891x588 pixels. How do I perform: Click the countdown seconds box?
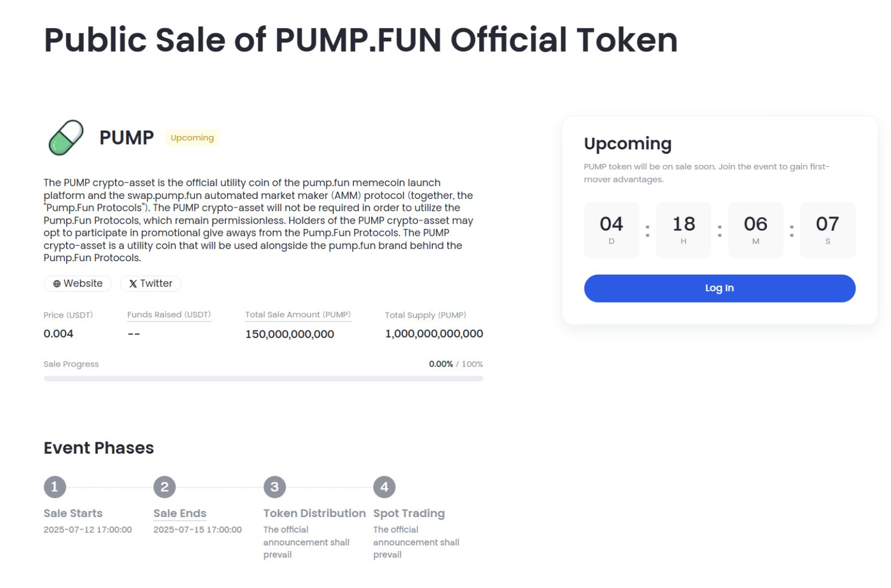828,230
